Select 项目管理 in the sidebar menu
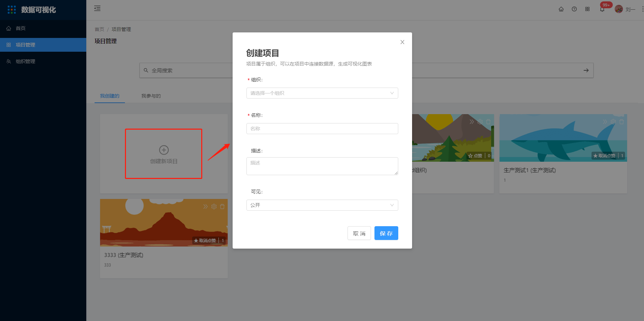Viewport: 644px width, 321px height. pos(43,45)
